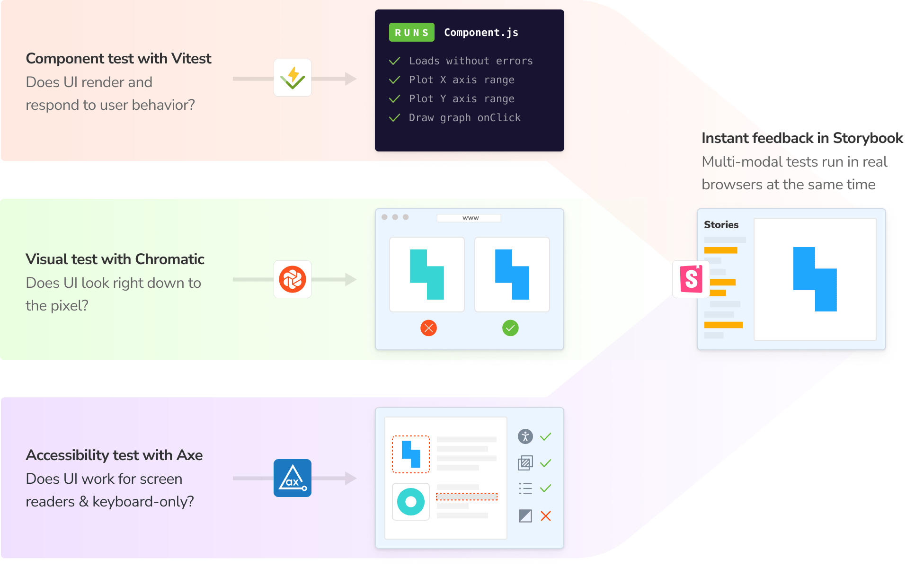Select the first orange story in sidebar
The image size is (924, 568).
coord(720,250)
